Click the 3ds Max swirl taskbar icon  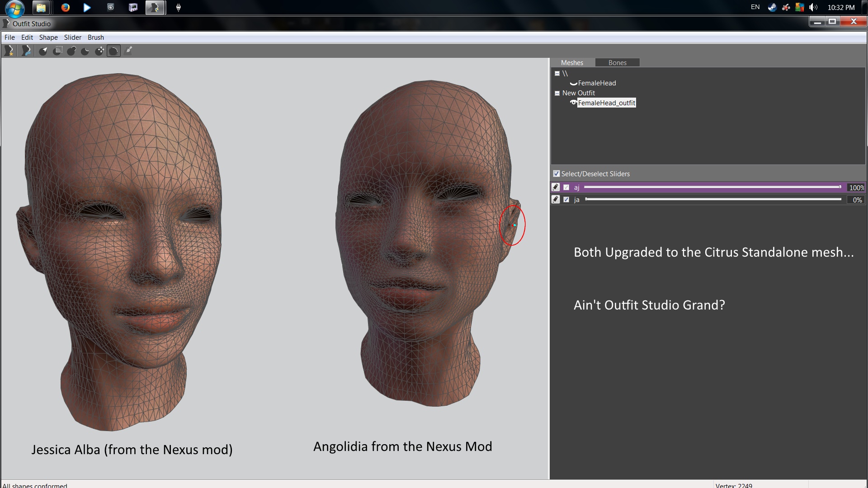click(110, 7)
